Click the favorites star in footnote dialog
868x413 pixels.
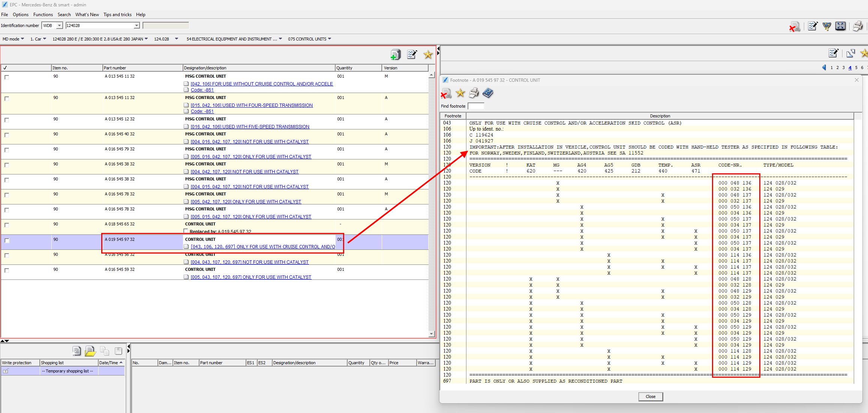[x=460, y=93]
